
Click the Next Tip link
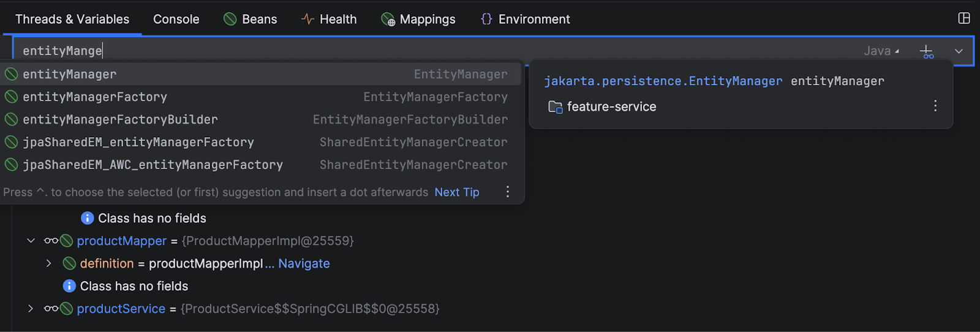(x=457, y=192)
